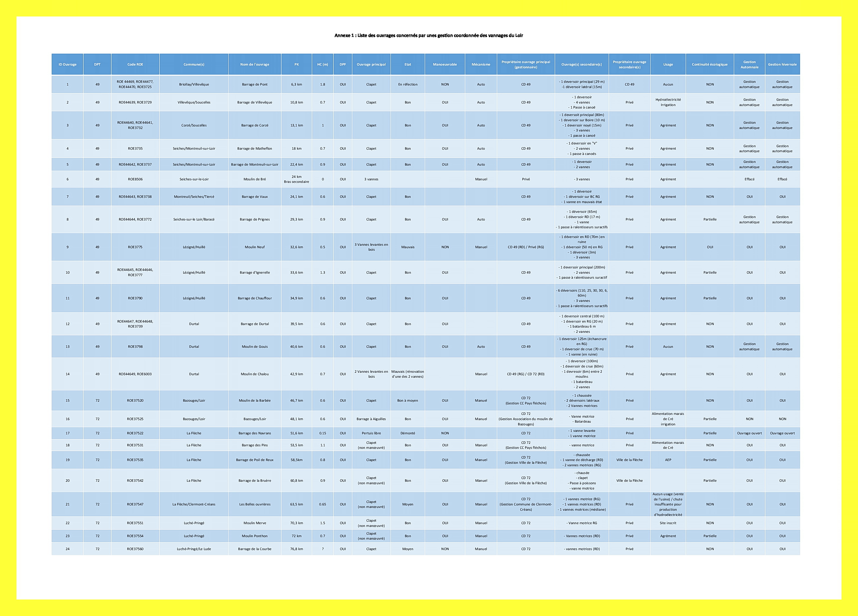
Task: Click the 'Nom de l'ouvrage' header
Action: coord(255,64)
